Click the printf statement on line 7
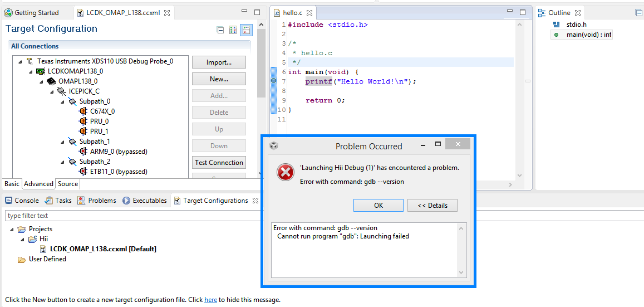 pos(361,81)
